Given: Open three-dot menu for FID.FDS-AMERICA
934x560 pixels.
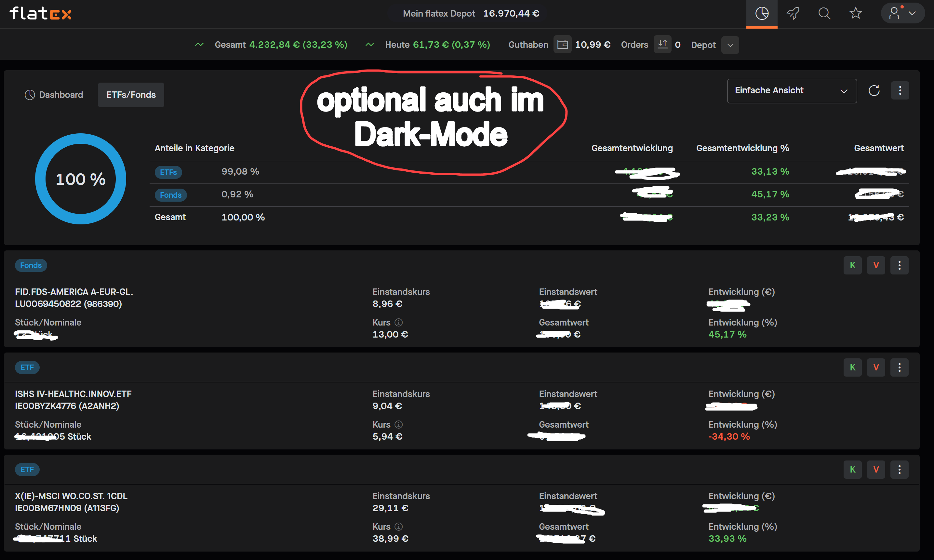Looking at the screenshot, I should 899,265.
